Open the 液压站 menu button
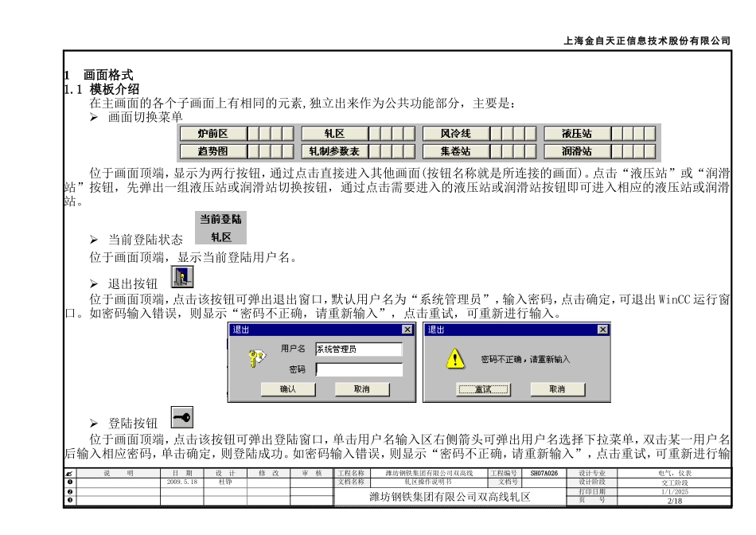Image resolution: width=756 pixels, height=535 pixels. coord(577,134)
